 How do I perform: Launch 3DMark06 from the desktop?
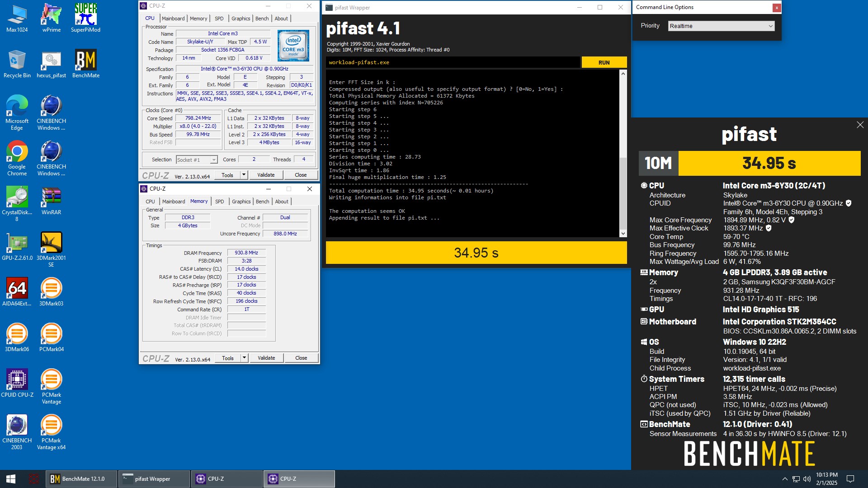pos(17,338)
